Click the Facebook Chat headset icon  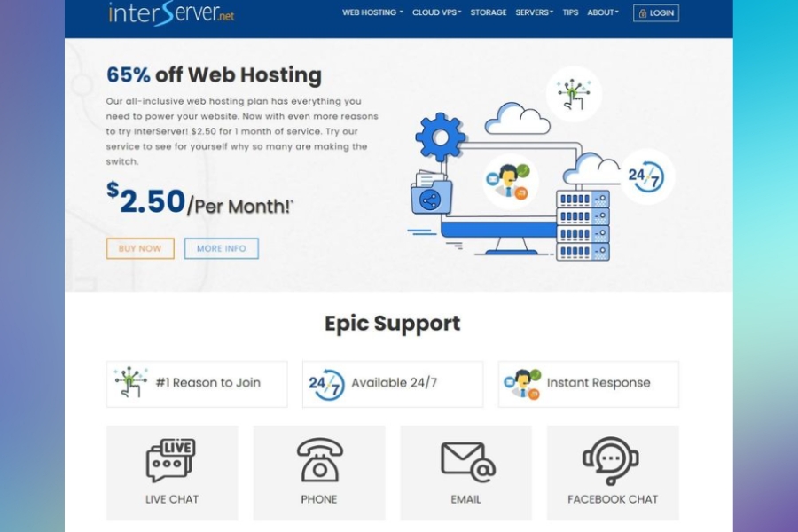coord(611,461)
